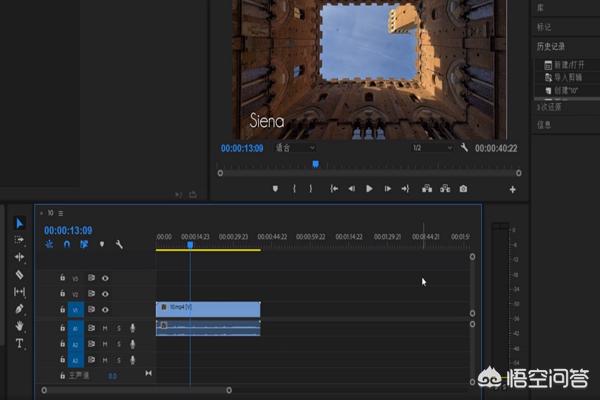This screenshot has width=600, height=400.
Task: Open the timeline sequence panel menu
Action: point(60,213)
